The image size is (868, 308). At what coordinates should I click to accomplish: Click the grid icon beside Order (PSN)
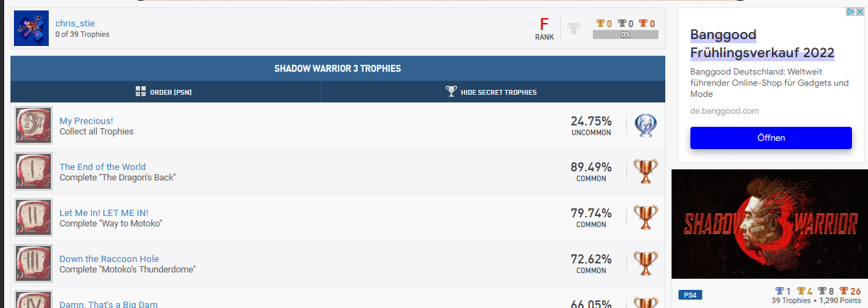[x=141, y=91]
